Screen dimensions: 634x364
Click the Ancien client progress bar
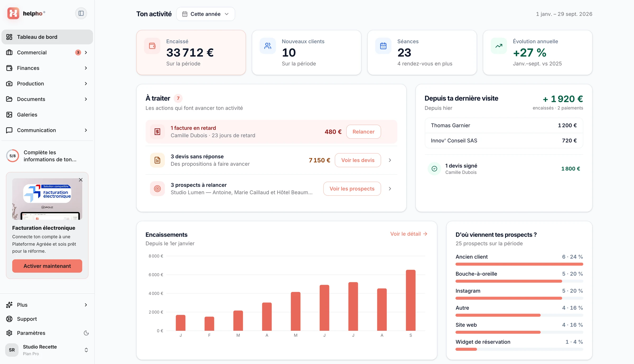click(519, 264)
